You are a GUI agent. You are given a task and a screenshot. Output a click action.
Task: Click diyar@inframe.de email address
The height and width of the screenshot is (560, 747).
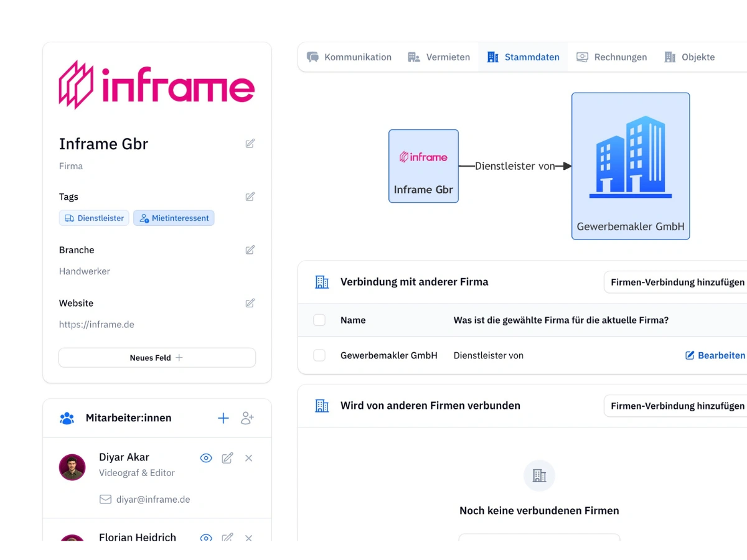153,499
